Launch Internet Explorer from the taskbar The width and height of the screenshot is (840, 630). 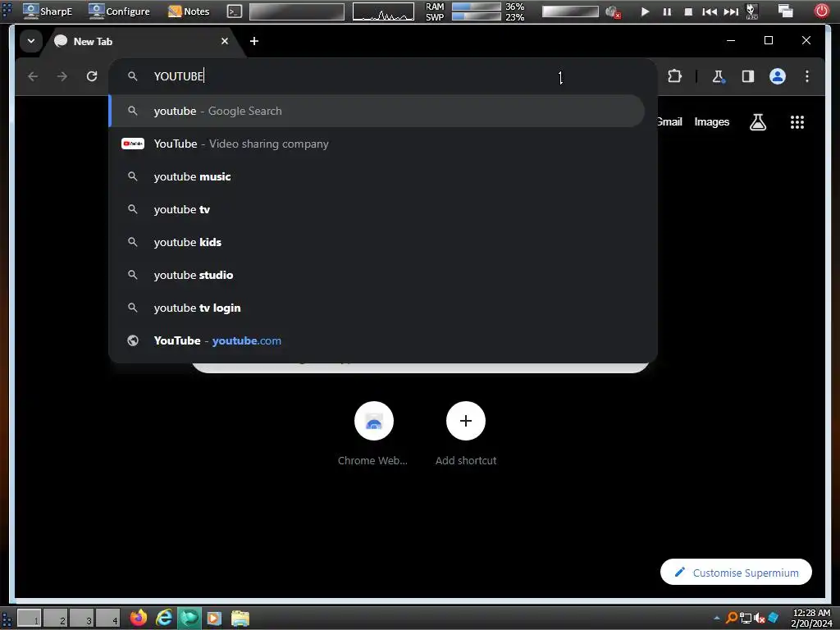(164, 619)
